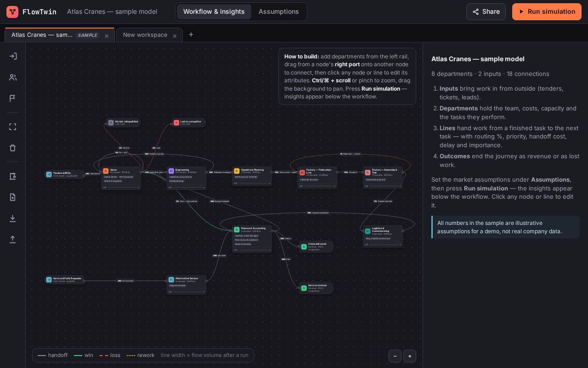
Task: Zoom in the canvas with the plus button
Action: 410,356
